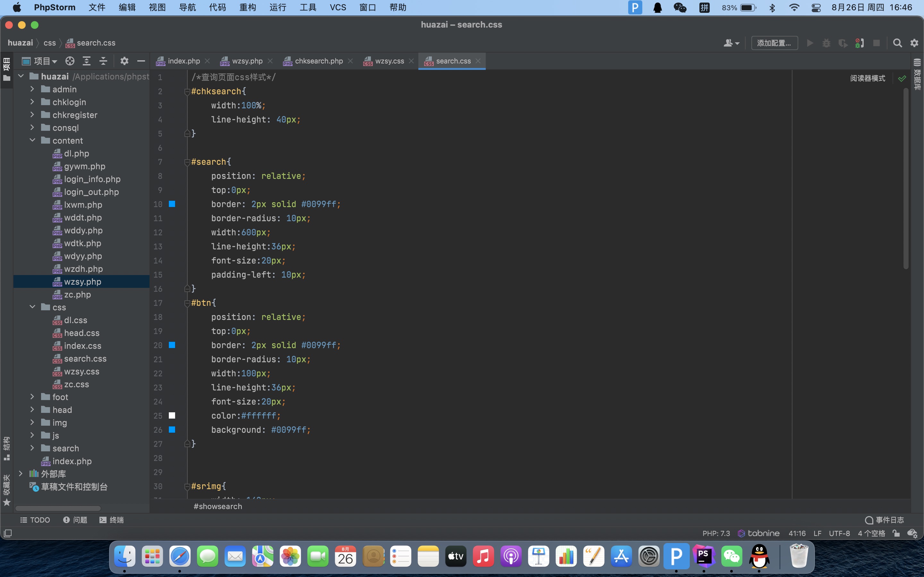Screen dimensions: 924x577
Task: Click the collapse all icon in project panel
Action: pyautogui.click(x=103, y=61)
